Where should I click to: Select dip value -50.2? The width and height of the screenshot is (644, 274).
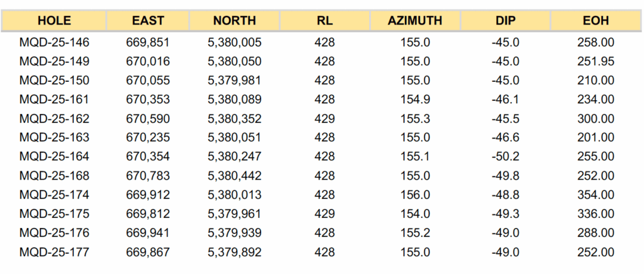tap(505, 156)
